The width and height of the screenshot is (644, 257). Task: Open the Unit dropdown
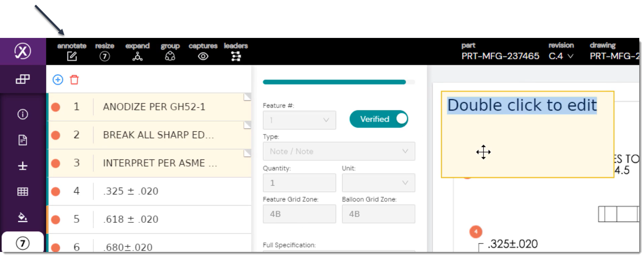click(x=378, y=183)
